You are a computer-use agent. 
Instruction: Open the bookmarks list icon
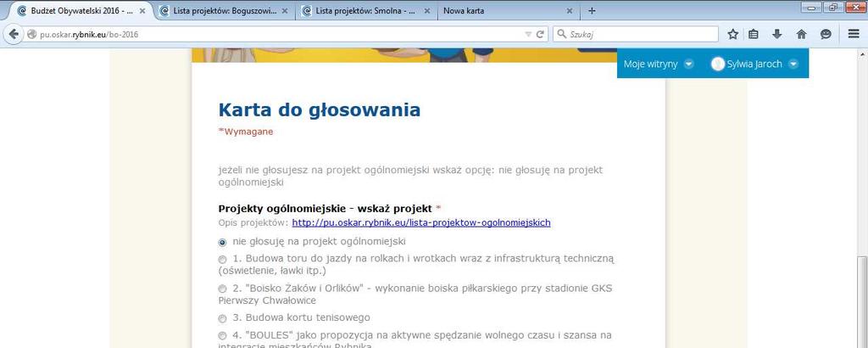click(754, 34)
